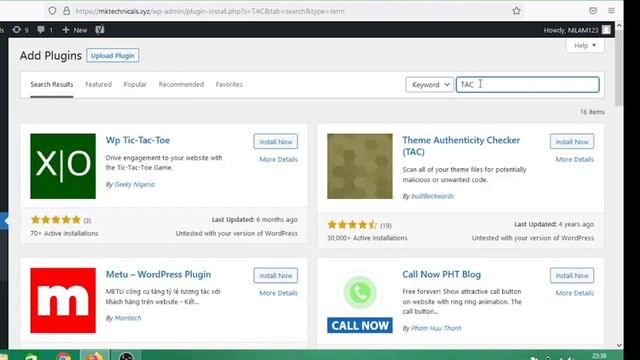Open the user avatar next to Howdy

point(606,30)
